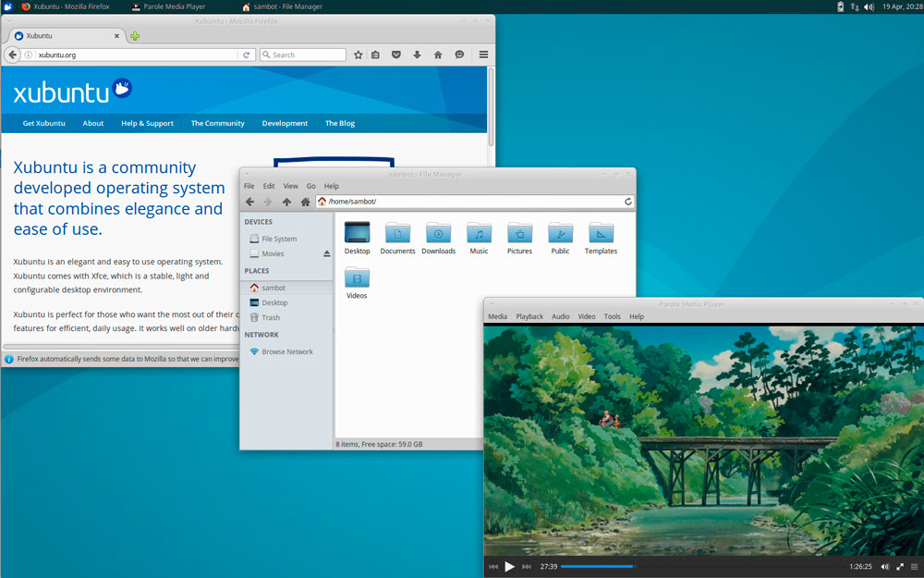
Task: Open Get Xubuntu navigation link
Action: 43,123
